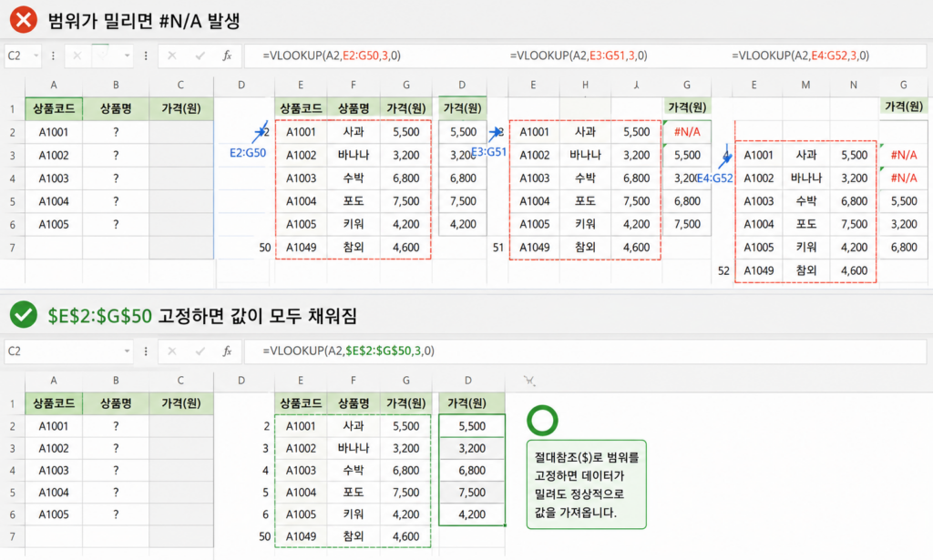
Task: Click the formula =VLOOKUP(A2,$E$2:$G$50,3,0) in the bottom bar
Action: point(348,351)
